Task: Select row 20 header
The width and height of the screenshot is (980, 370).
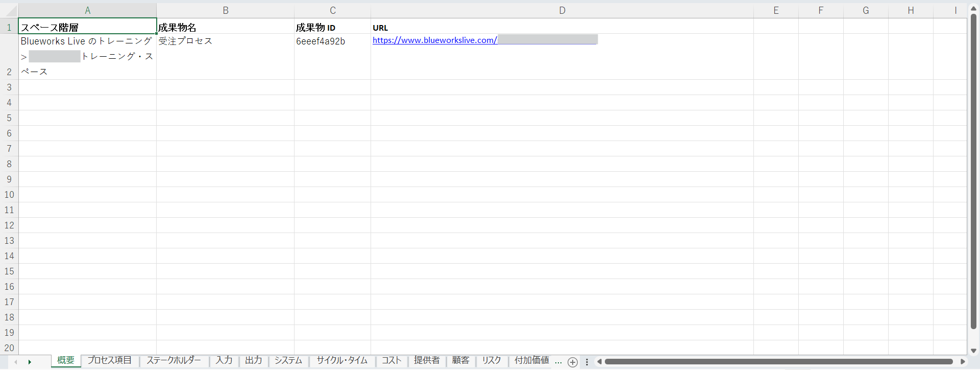Action: click(9, 348)
